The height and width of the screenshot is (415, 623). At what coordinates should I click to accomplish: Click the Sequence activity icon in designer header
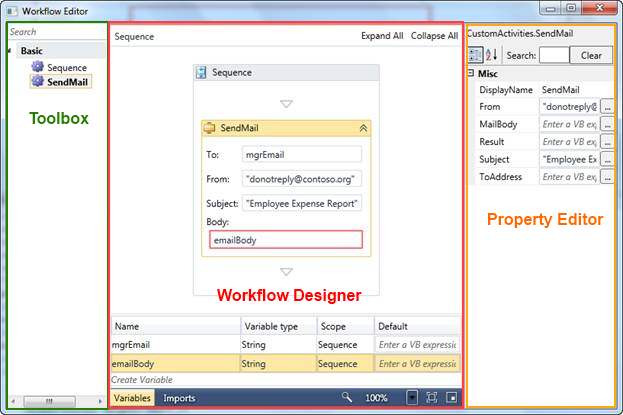pos(201,72)
